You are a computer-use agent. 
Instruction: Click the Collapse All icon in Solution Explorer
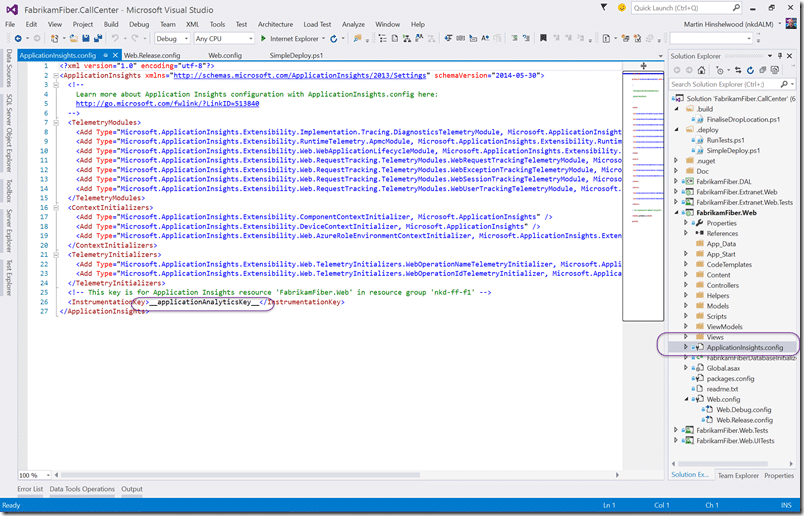pos(762,70)
